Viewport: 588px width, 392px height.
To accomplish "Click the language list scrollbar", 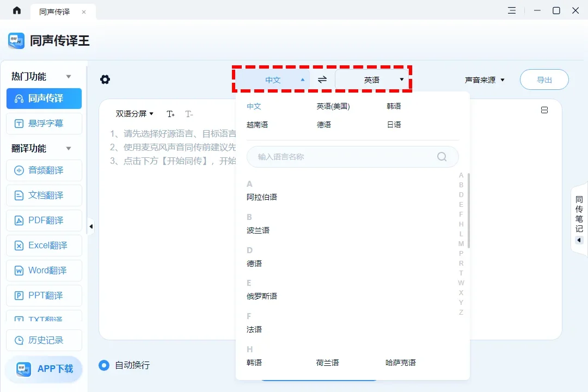I will tap(469, 211).
